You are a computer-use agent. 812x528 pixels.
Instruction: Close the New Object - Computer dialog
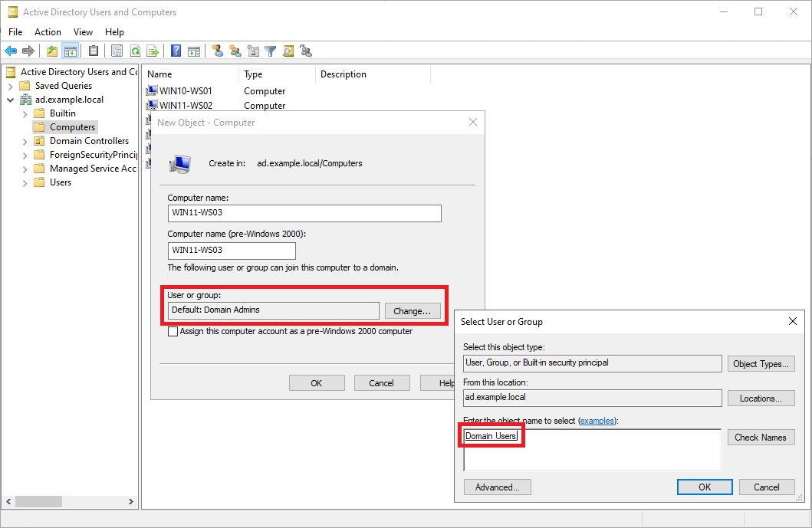(x=473, y=122)
